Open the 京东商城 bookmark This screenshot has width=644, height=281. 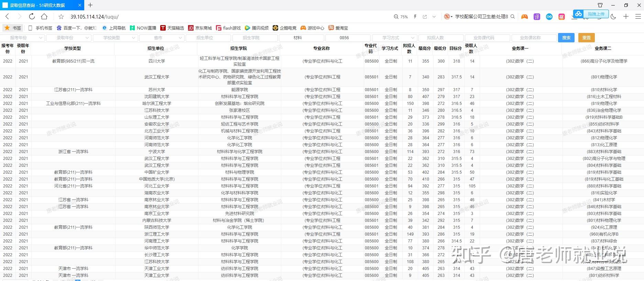(x=200, y=28)
